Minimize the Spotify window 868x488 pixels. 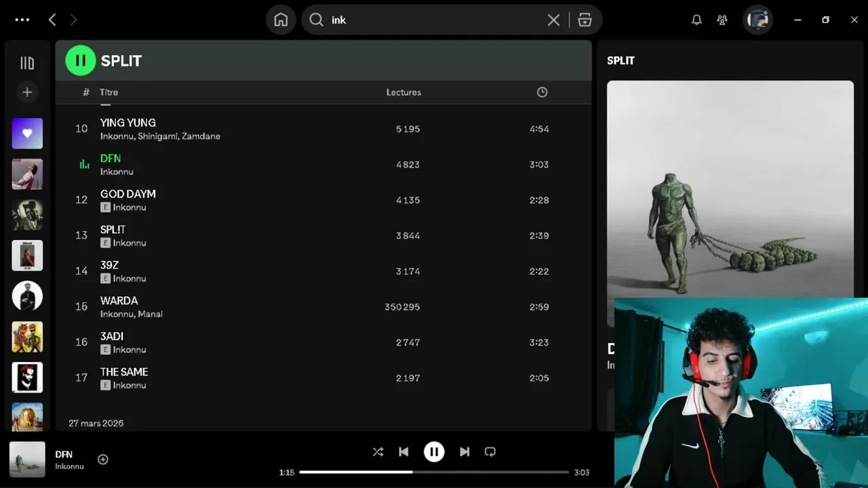coord(797,20)
